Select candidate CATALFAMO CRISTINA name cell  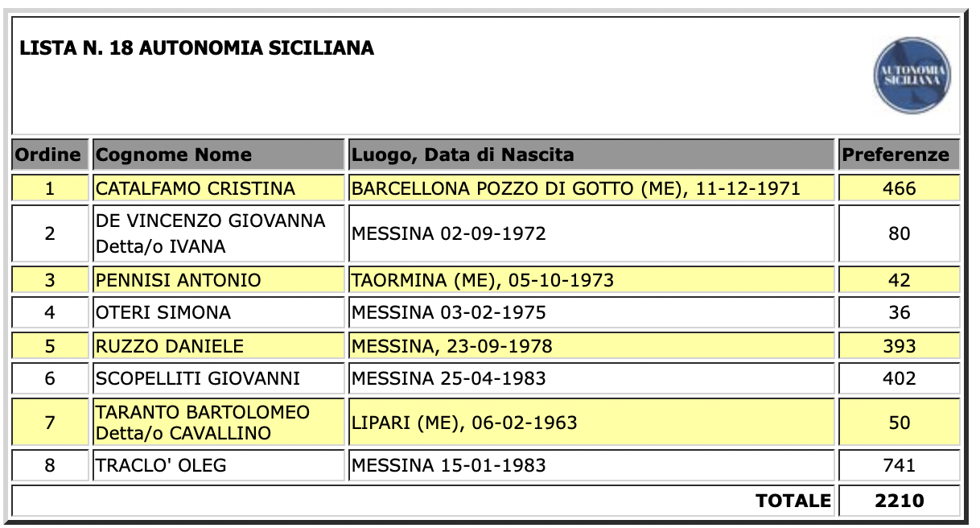(x=196, y=188)
